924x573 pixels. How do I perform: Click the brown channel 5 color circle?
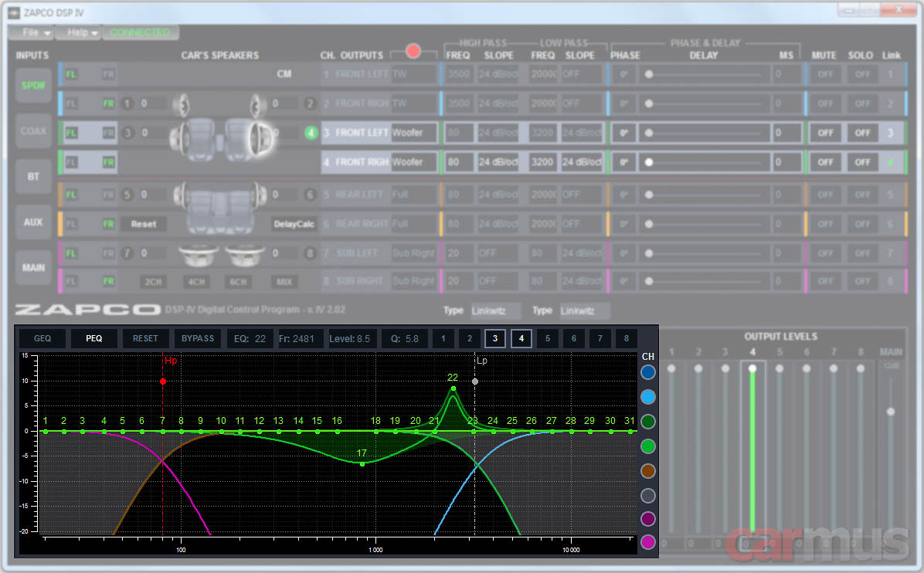[x=647, y=471]
